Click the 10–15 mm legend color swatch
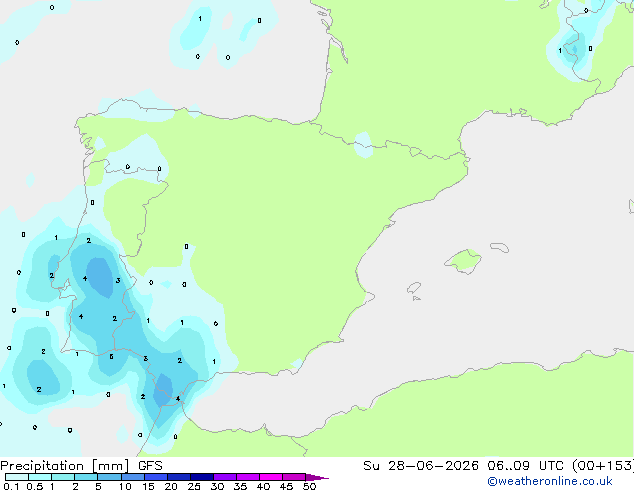The height and width of the screenshot is (490, 634). click(x=132, y=477)
